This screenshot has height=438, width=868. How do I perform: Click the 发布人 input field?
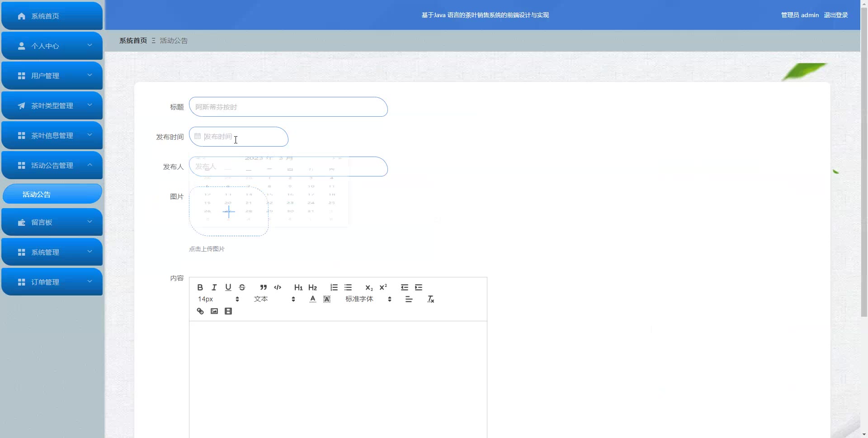pos(288,167)
